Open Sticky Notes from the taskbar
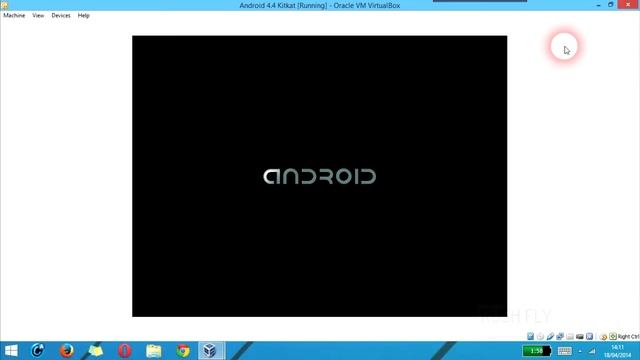Screen dimensions: 640x360 96,351
